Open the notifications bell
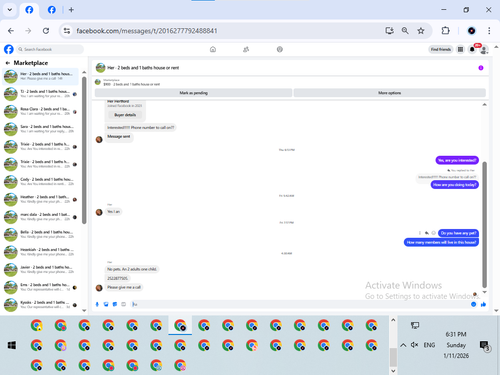Viewport: 500px width, 375px height. coord(472,50)
